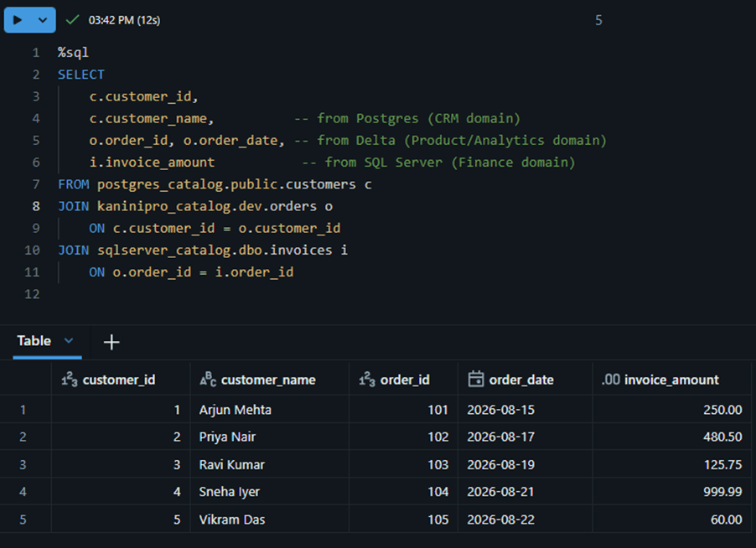Click the order_id integer type icon
The width and height of the screenshot is (756, 548).
[367, 380]
